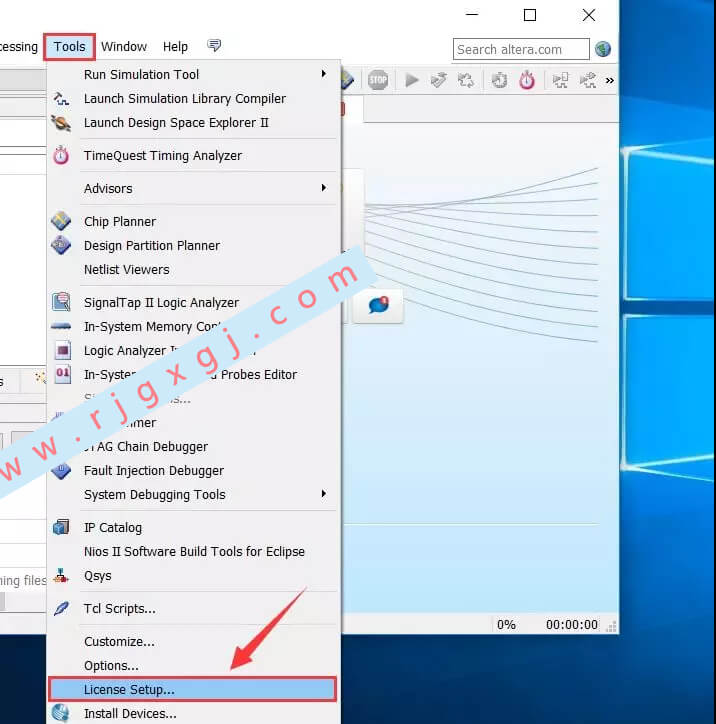Click the Design Partition Planner icon
Viewport: 716px width, 724px height.
pos(61,245)
